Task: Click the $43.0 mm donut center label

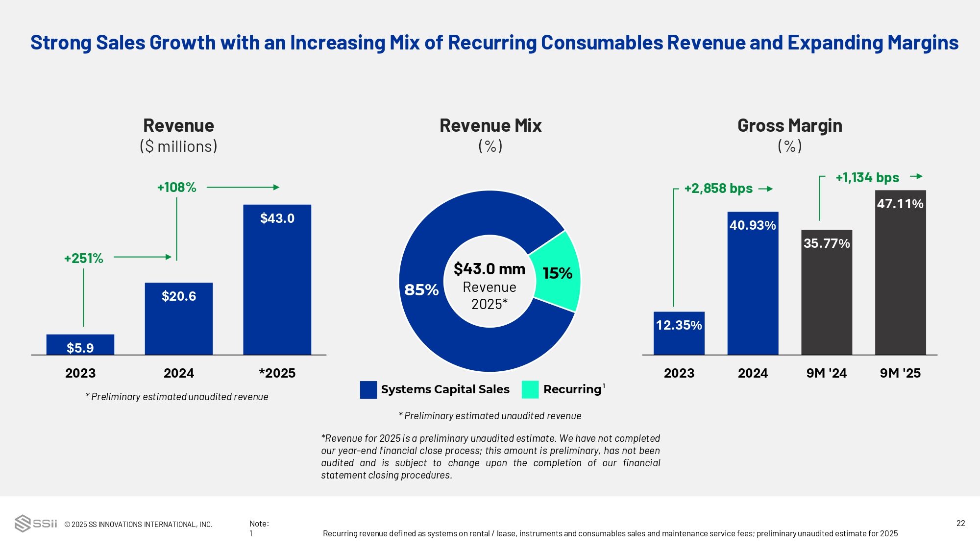Action: tap(489, 269)
